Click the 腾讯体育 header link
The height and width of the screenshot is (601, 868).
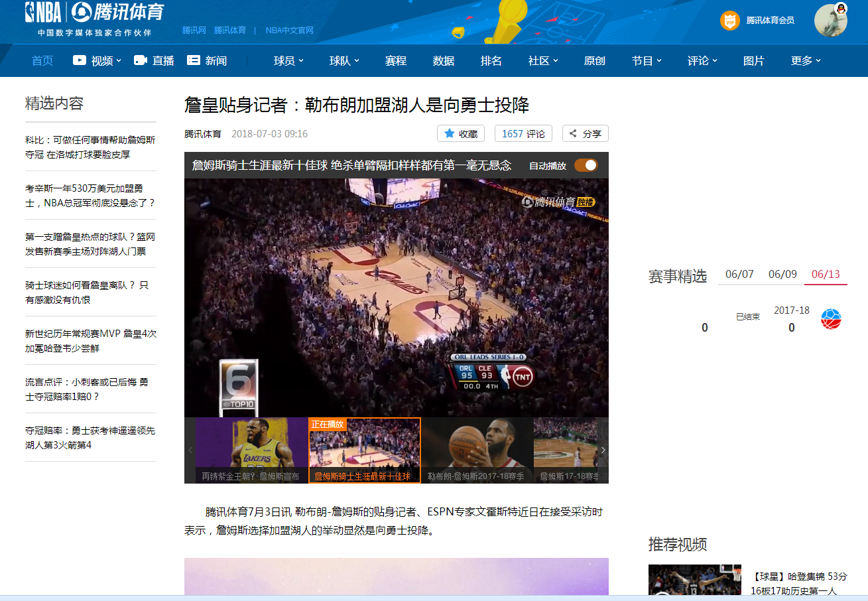click(x=230, y=30)
